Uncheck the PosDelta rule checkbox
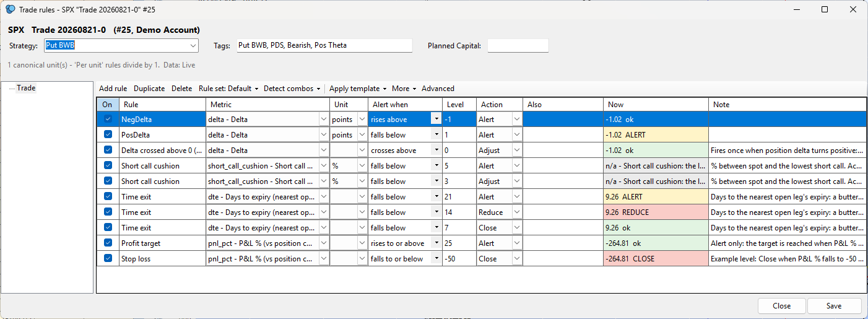Viewport: 868px width, 319px height. pyautogui.click(x=108, y=134)
